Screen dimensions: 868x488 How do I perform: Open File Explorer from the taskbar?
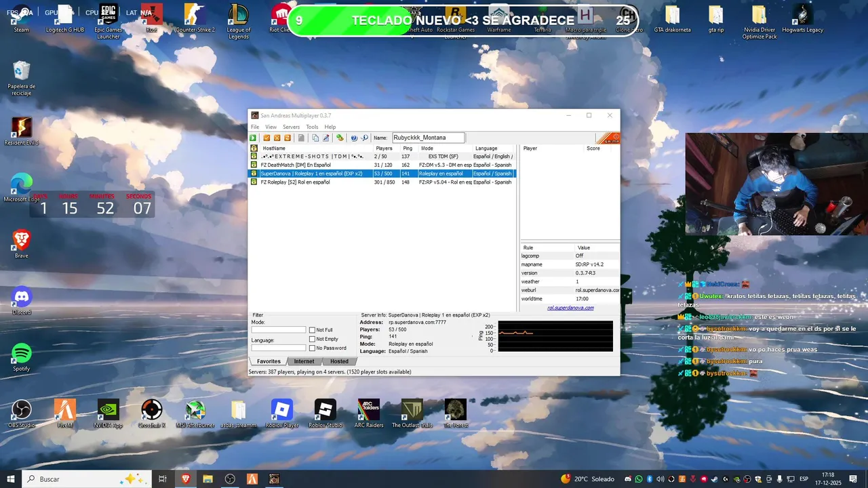208,479
